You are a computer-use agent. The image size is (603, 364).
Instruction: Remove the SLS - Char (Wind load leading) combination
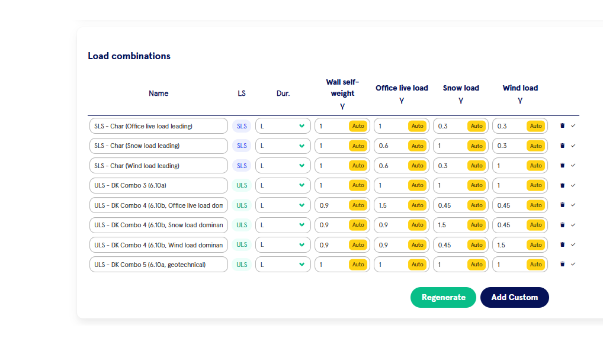(562, 165)
